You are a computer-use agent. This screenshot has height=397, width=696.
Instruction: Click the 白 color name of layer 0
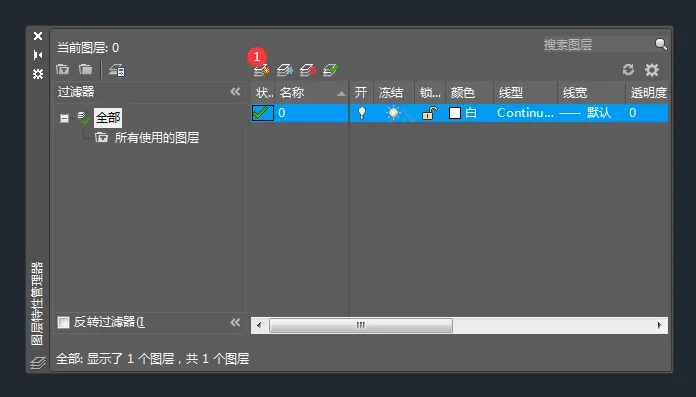[x=471, y=113]
